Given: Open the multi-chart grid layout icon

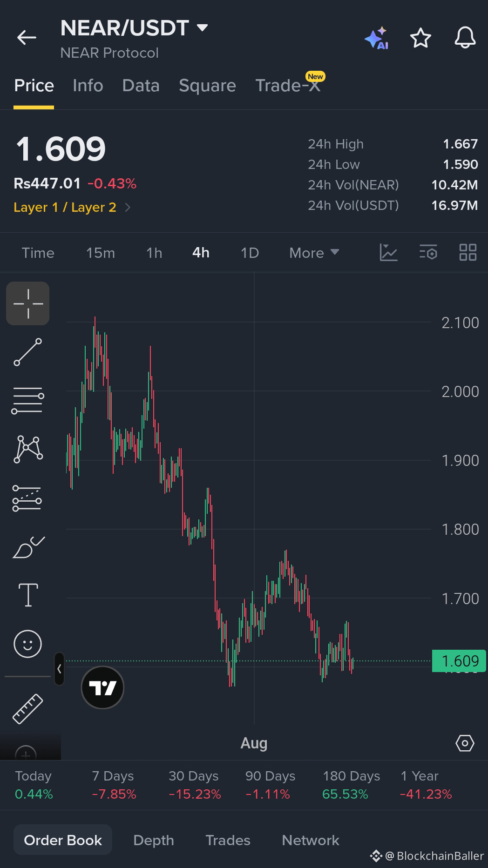Looking at the screenshot, I should pos(468,252).
